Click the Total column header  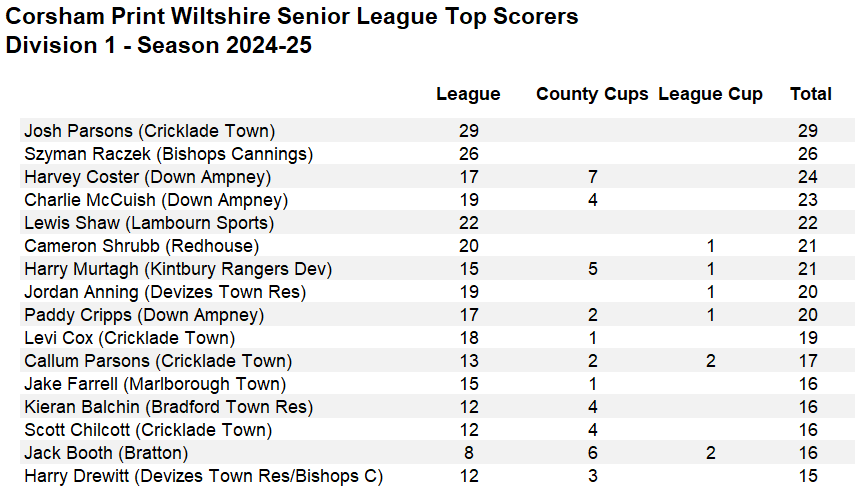point(811,94)
